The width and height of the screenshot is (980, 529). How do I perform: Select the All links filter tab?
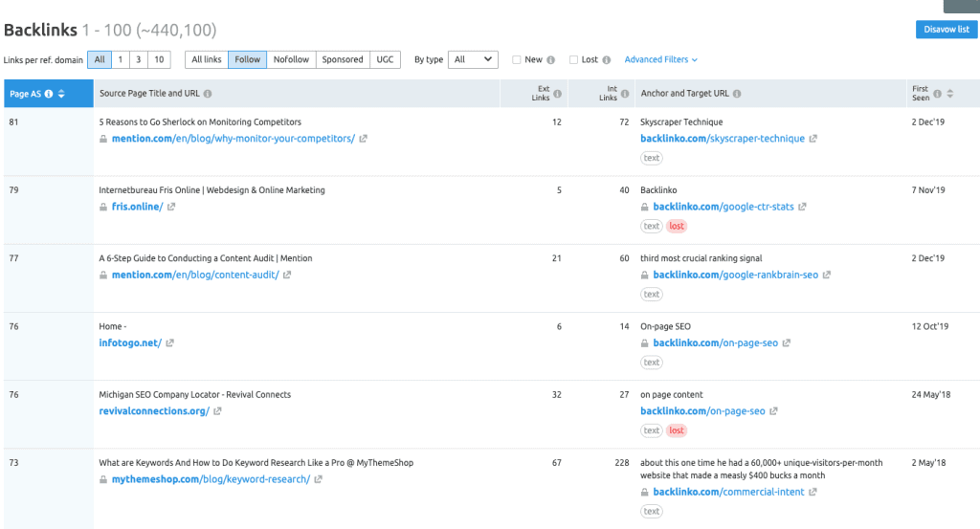(207, 59)
